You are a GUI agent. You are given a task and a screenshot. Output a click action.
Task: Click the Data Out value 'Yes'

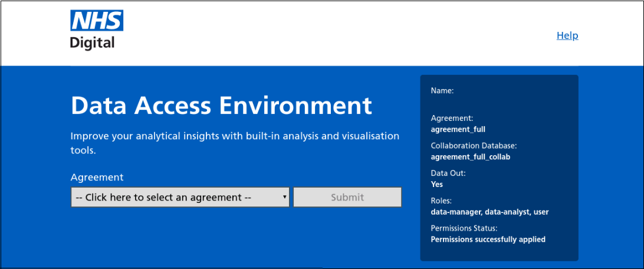tap(437, 185)
